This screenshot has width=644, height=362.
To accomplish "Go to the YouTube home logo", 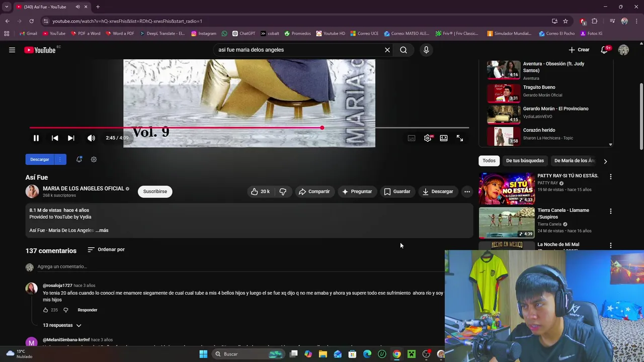I will (40, 50).
